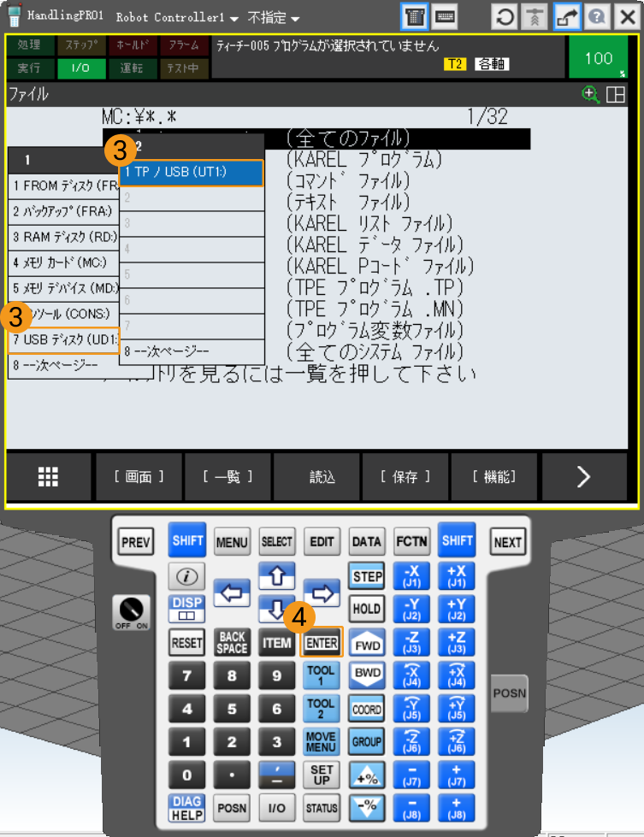Image resolution: width=644 pixels, height=837 pixels.
Task: Toggle the OFF/ON teach pendant switch
Action: tap(132, 613)
